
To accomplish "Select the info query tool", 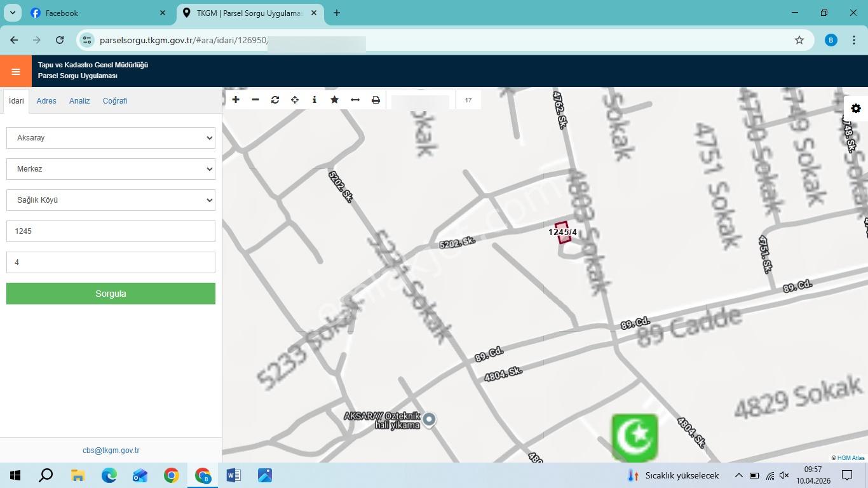I will click(315, 100).
